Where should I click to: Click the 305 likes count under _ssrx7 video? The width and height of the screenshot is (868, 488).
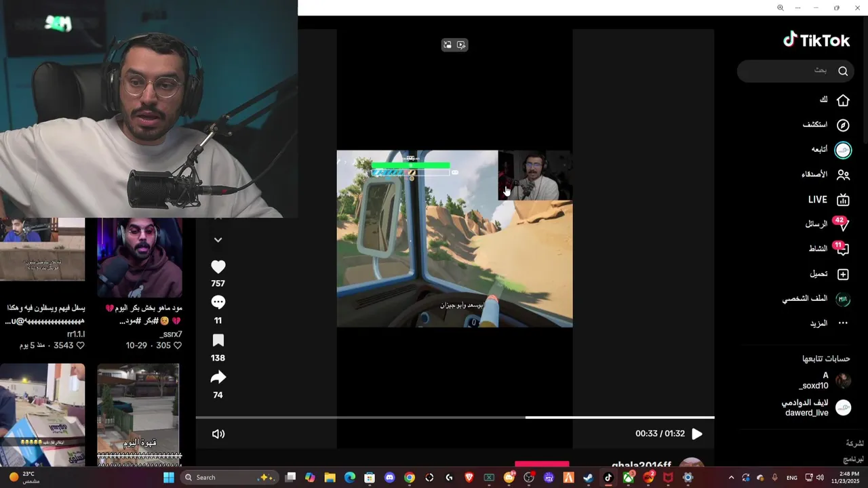163,346
